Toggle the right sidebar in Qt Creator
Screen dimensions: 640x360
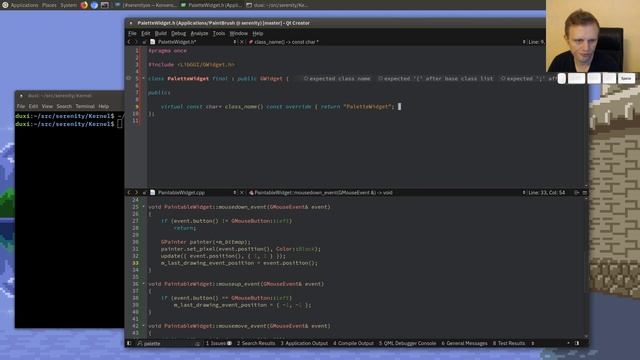pyautogui.click(x=577, y=343)
